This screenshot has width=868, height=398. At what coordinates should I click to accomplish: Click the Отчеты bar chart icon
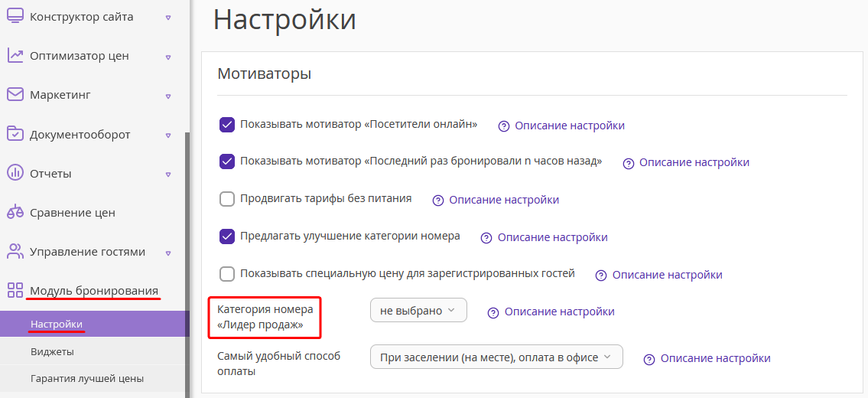pyautogui.click(x=15, y=174)
